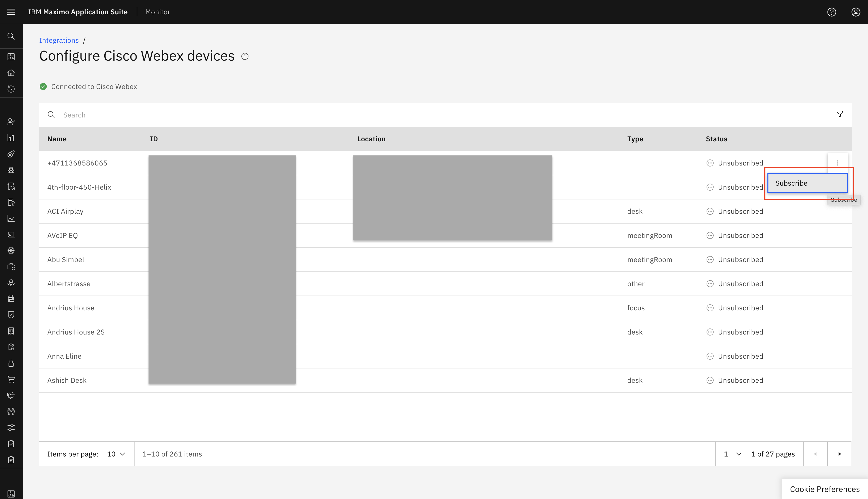This screenshot has width=868, height=499.
Task: Open the shopping cart icon in sidebar
Action: (x=11, y=379)
